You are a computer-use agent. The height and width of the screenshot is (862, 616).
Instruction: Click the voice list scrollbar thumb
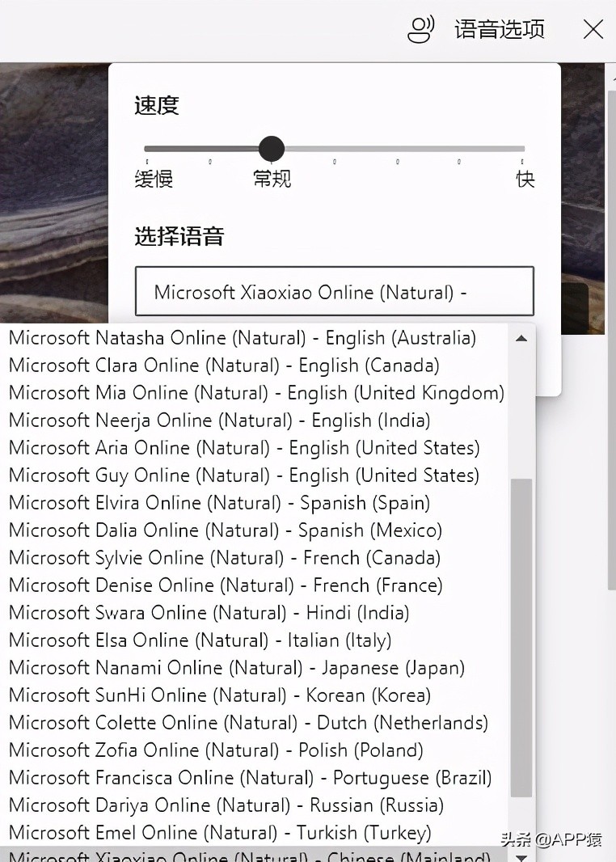(521, 637)
